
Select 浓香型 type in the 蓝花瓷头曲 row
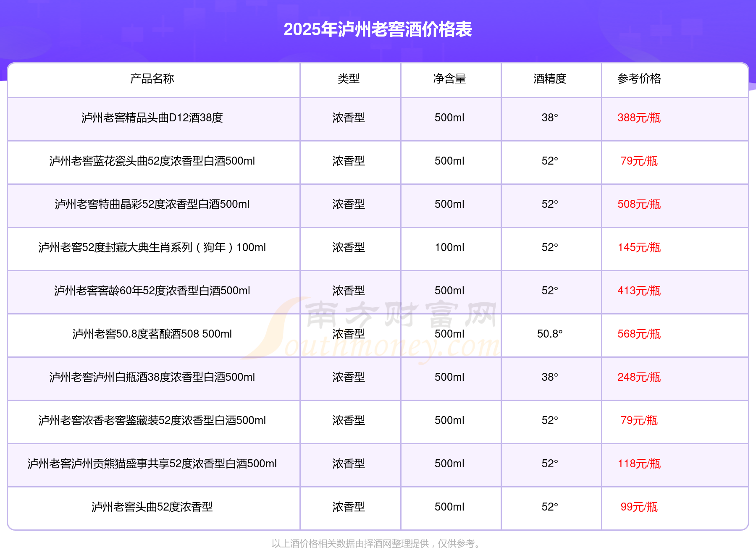(349, 161)
